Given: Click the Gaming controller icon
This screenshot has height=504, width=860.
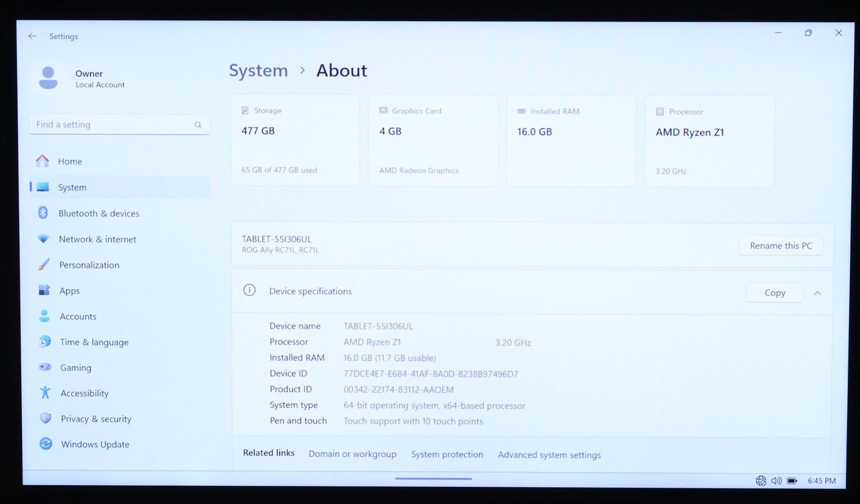Looking at the screenshot, I should [x=45, y=367].
